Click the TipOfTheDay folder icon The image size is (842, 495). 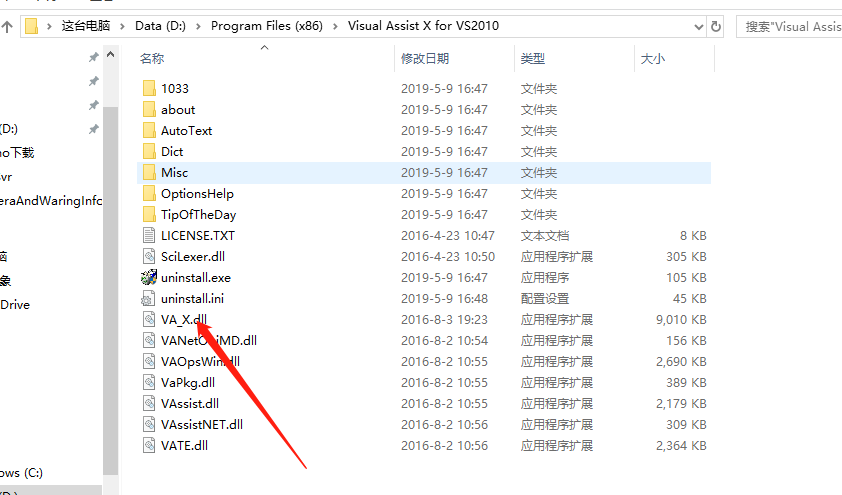pos(149,214)
